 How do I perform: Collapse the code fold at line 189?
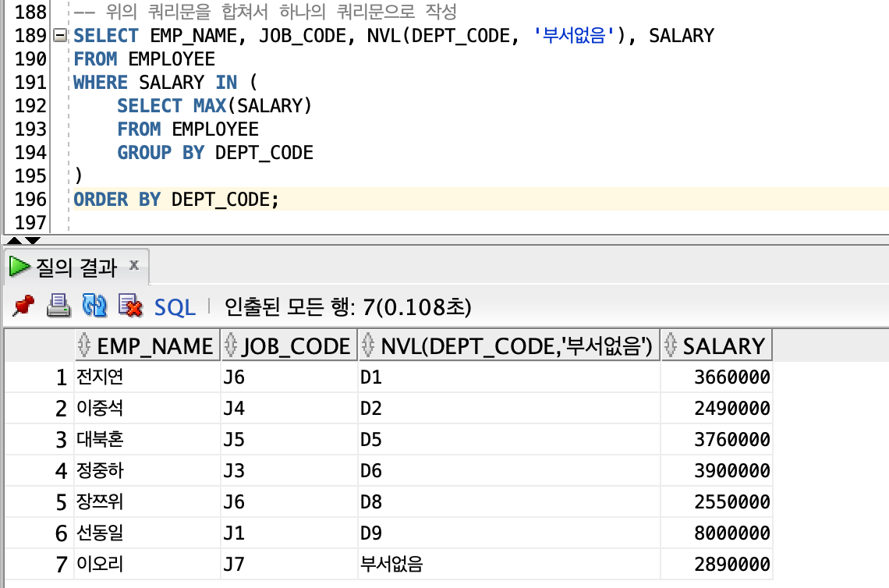coord(59,36)
